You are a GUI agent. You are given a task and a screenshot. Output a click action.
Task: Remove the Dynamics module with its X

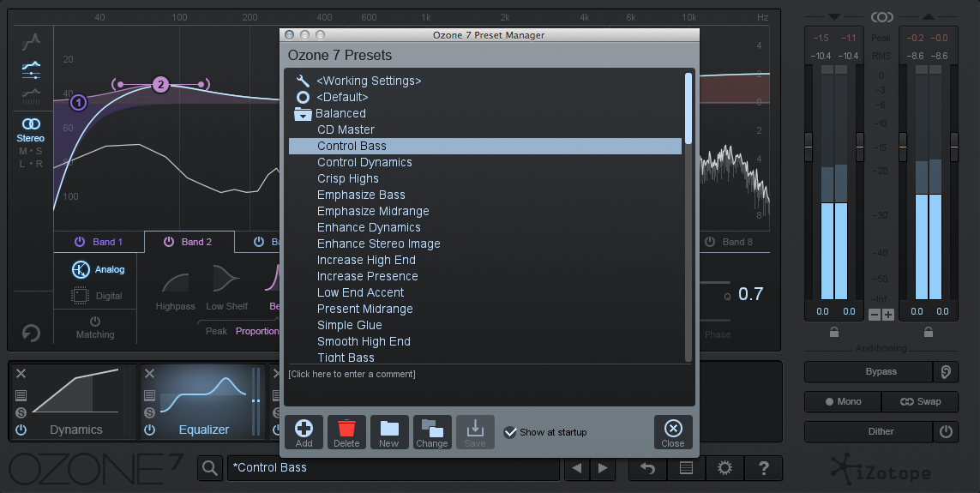(x=21, y=374)
